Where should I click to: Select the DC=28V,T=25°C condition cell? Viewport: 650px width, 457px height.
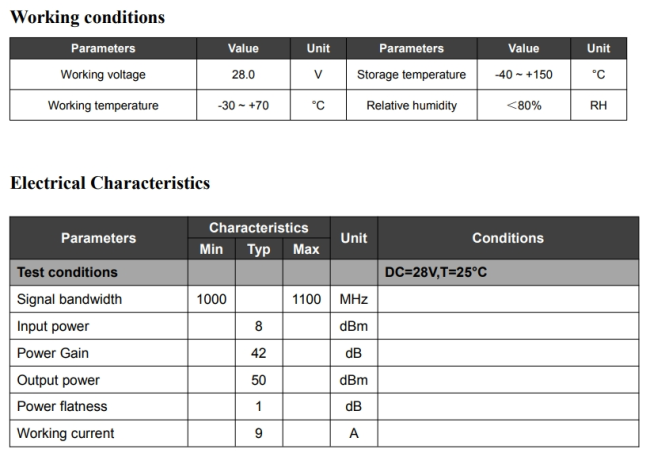[436, 272]
